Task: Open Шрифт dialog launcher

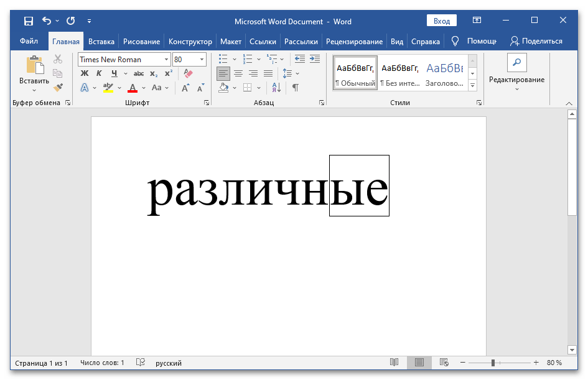Action: click(206, 103)
